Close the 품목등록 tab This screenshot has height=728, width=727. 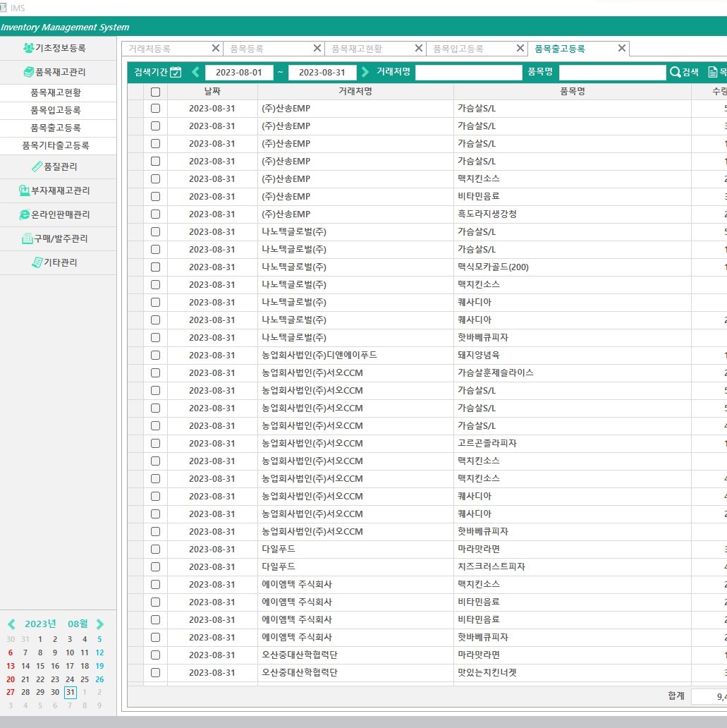click(x=317, y=48)
